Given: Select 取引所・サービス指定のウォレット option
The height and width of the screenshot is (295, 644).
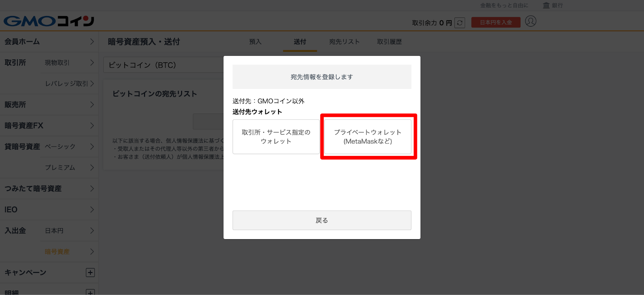Looking at the screenshot, I should point(276,137).
